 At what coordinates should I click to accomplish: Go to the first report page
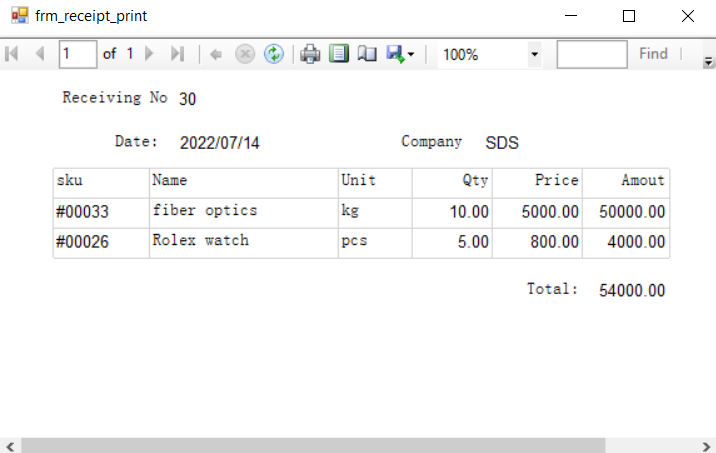(x=13, y=54)
